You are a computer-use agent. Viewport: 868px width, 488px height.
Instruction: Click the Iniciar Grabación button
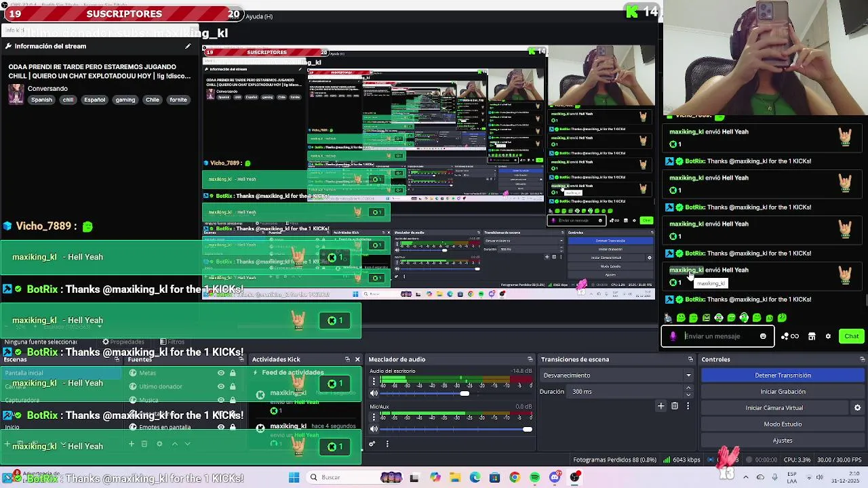point(783,392)
